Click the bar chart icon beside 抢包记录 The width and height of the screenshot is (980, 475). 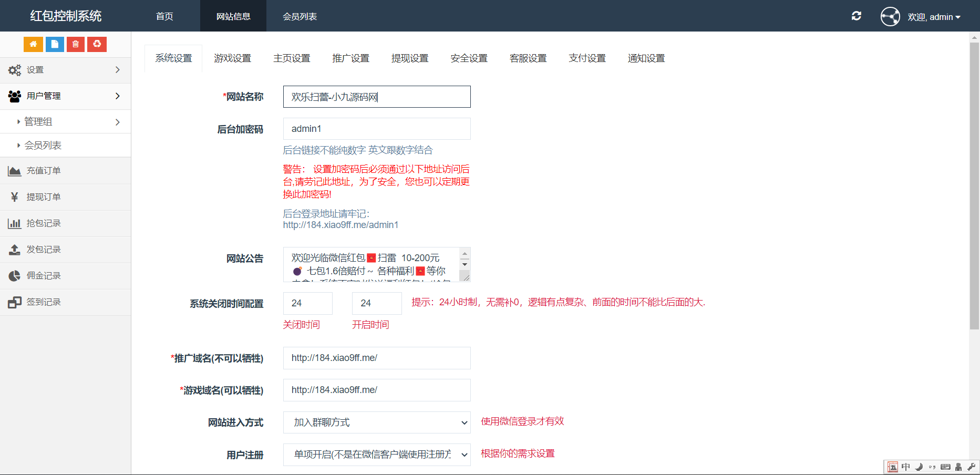[15, 223]
